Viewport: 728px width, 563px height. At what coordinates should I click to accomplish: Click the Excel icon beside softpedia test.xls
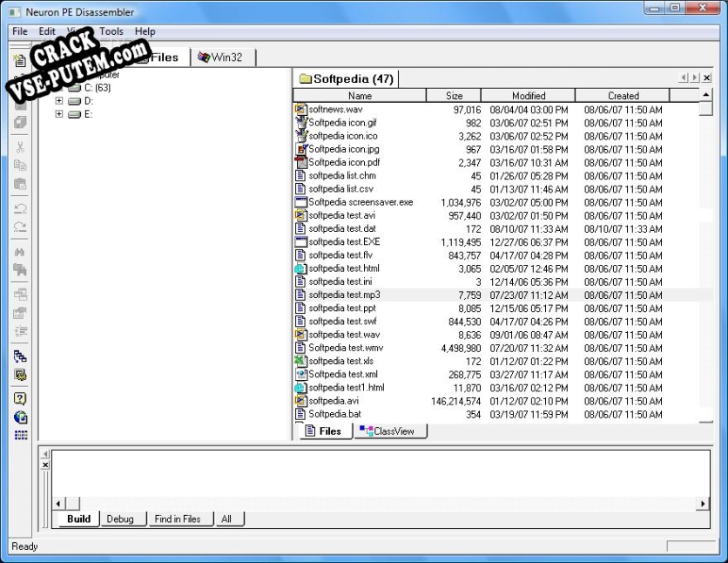(x=300, y=362)
